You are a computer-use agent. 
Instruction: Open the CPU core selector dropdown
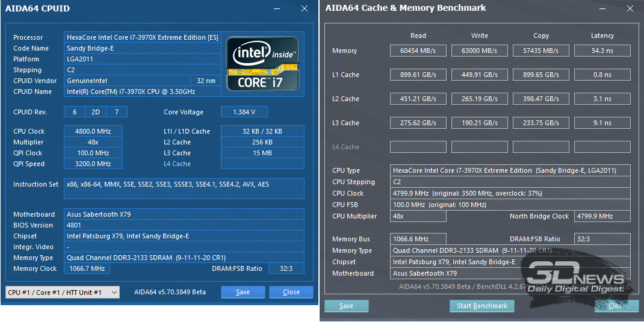(x=63, y=293)
